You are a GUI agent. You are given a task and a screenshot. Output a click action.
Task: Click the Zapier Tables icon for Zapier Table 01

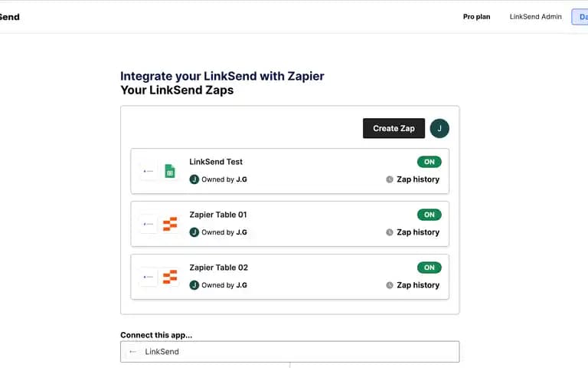coord(170,224)
